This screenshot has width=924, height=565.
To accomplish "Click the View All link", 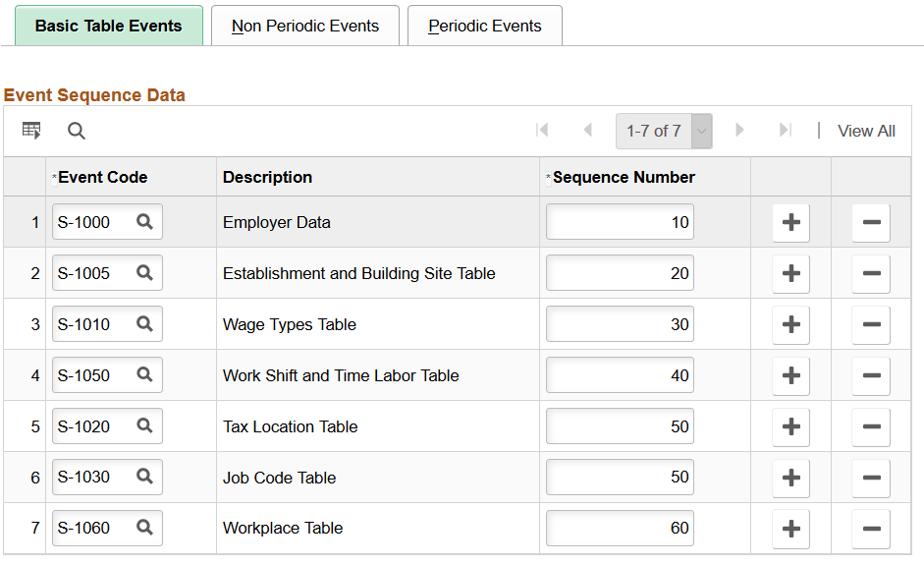I will 866,131.
